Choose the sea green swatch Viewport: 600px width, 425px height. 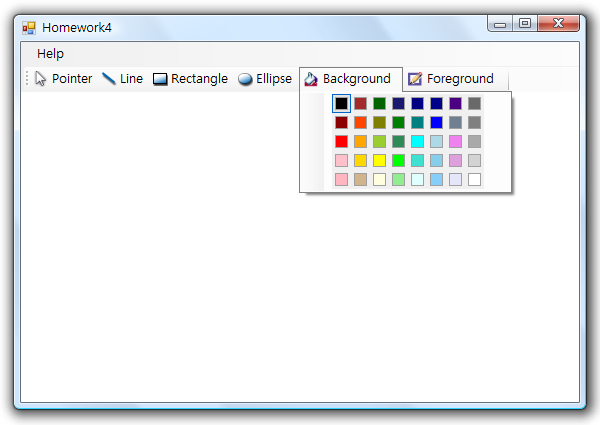(x=398, y=142)
